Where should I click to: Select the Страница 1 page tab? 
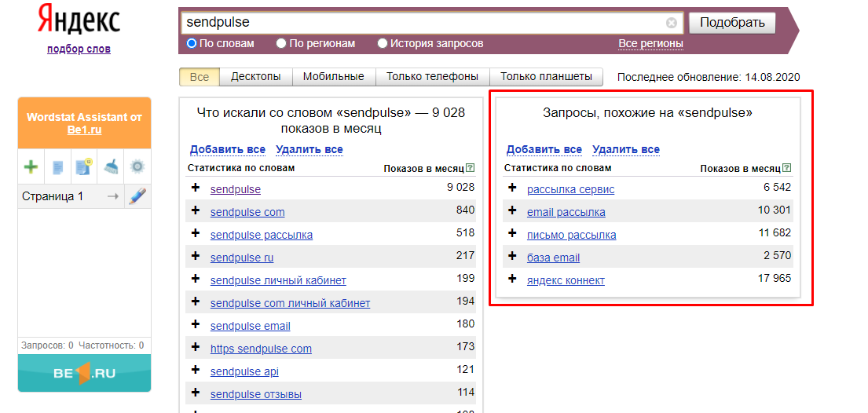53,196
